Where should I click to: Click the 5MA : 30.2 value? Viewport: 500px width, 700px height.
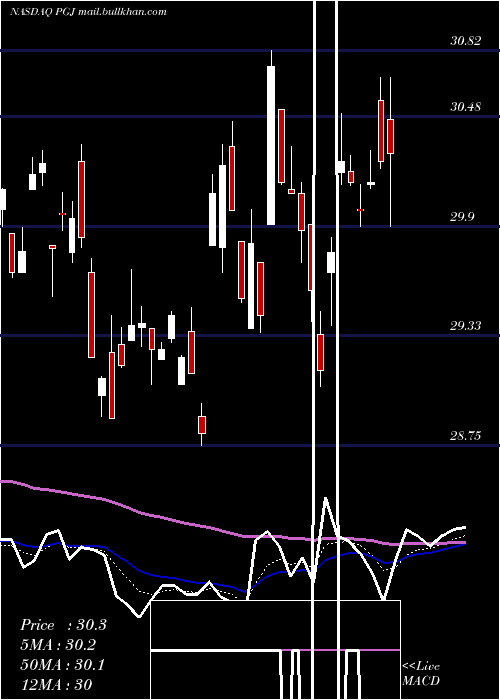click(58, 645)
